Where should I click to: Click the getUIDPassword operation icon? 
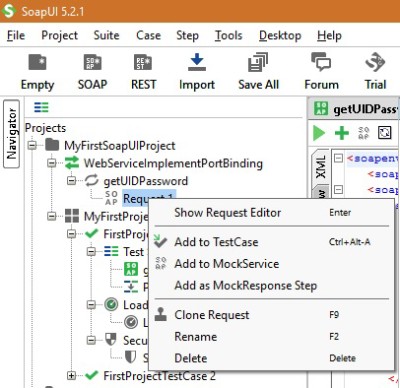91,181
